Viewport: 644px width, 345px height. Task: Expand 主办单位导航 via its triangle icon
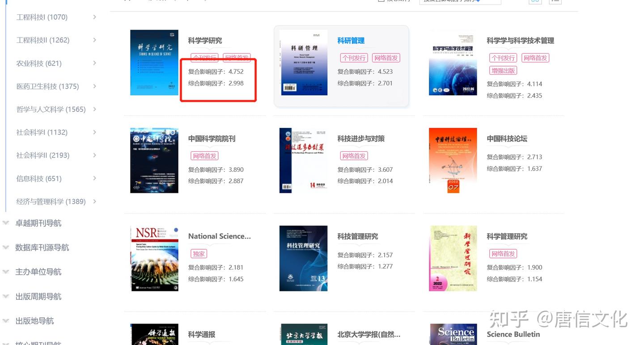6,272
